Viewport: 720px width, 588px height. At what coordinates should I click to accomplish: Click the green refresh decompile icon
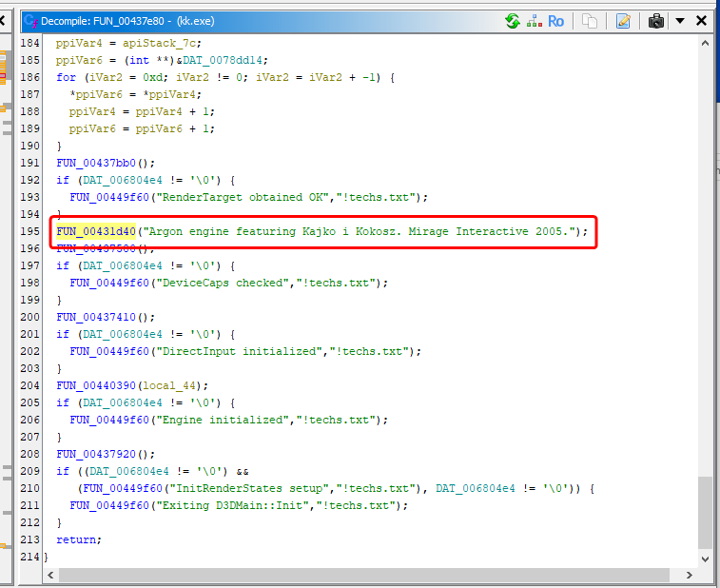click(513, 21)
